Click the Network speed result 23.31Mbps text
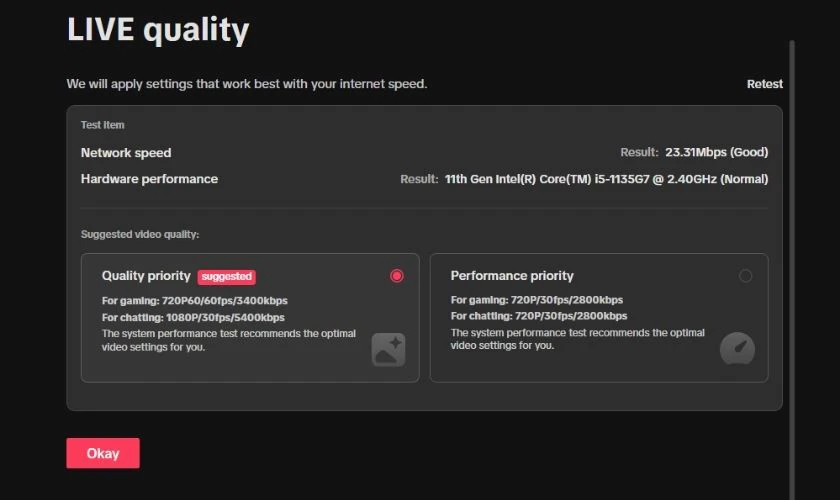 pyautogui.click(x=716, y=152)
